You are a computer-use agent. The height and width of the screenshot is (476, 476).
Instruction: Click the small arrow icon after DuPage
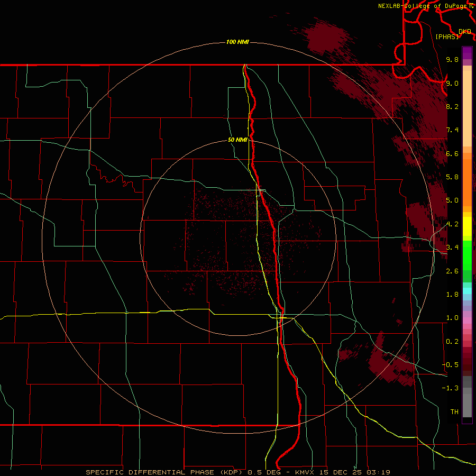pos(471,6)
